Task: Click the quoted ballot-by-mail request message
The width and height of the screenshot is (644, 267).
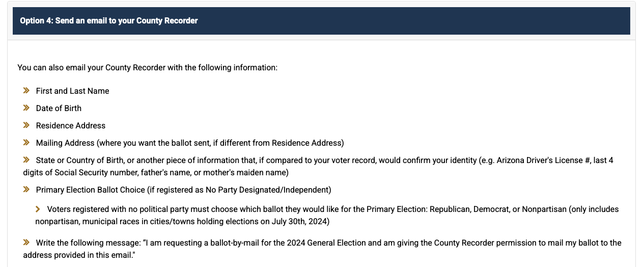Action: click(322, 248)
